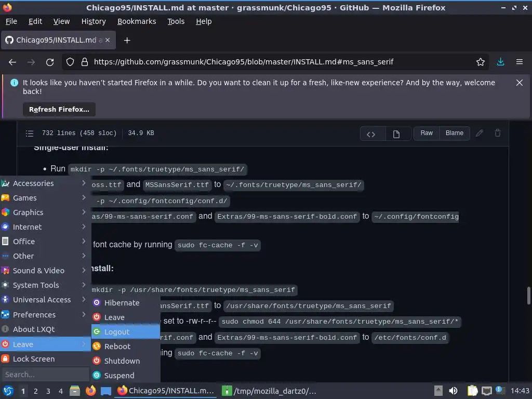Open the removable media tray icon
The width and height of the screenshot is (532, 399).
point(438,391)
